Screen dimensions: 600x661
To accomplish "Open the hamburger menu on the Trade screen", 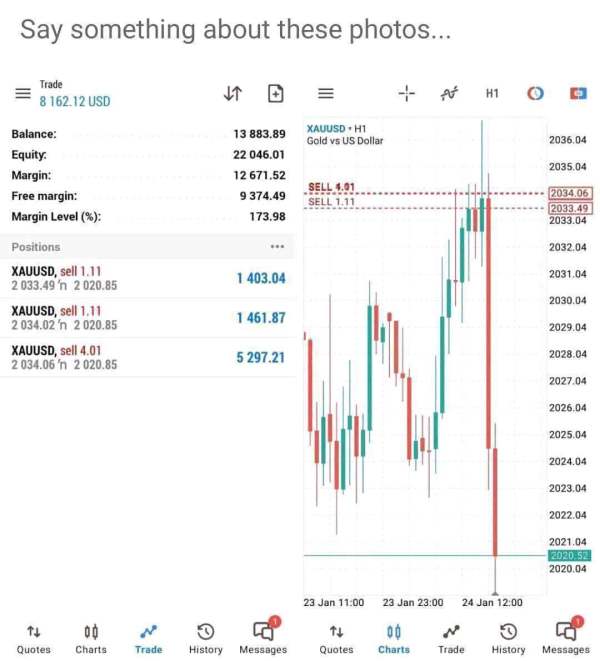I will [x=23, y=93].
